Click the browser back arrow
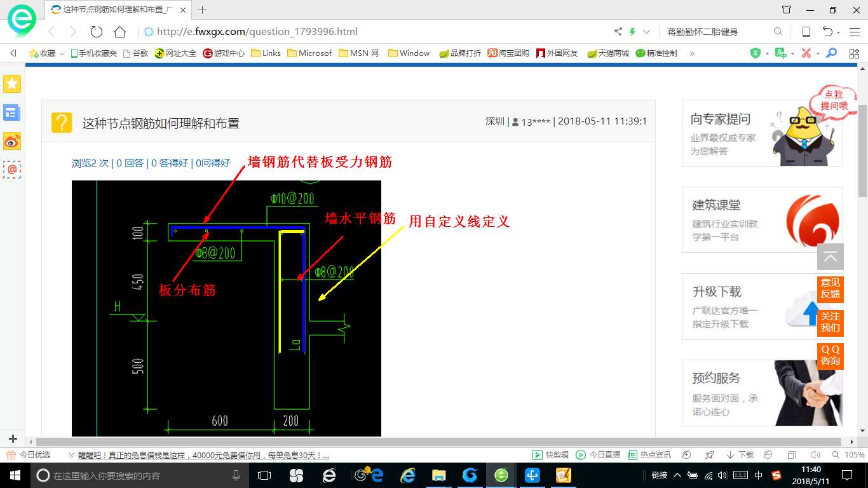This screenshot has height=488, width=868. [x=52, y=32]
